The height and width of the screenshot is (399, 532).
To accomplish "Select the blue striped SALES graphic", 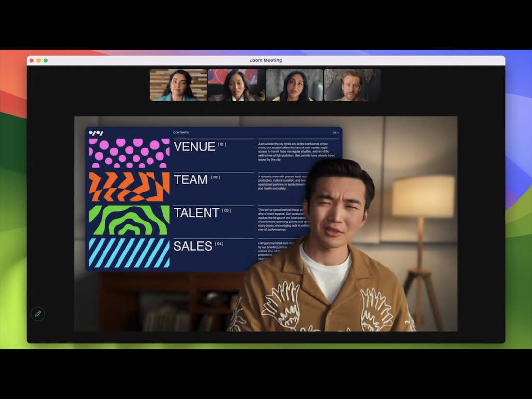I will click(x=129, y=253).
